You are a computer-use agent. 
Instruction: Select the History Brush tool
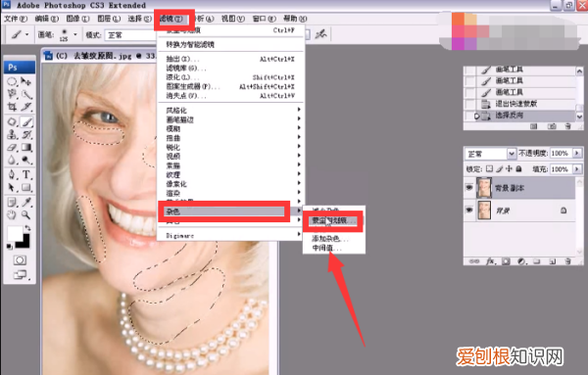tap(25, 134)
